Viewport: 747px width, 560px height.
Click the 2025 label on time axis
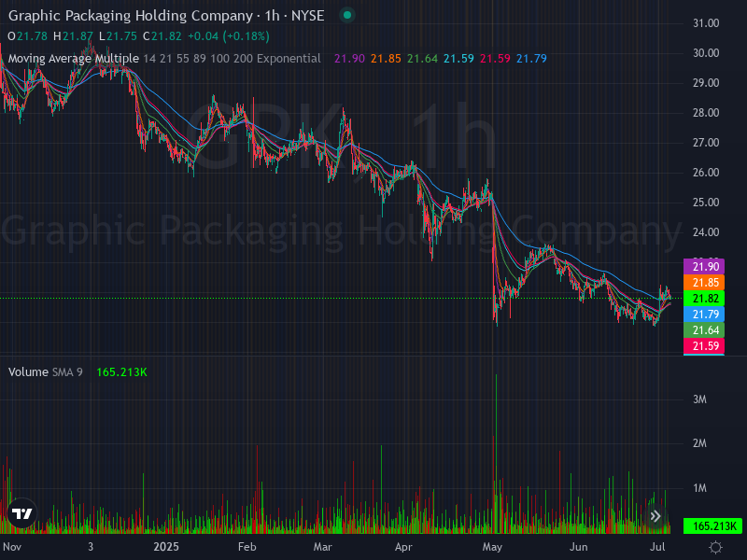pos(166,547)
